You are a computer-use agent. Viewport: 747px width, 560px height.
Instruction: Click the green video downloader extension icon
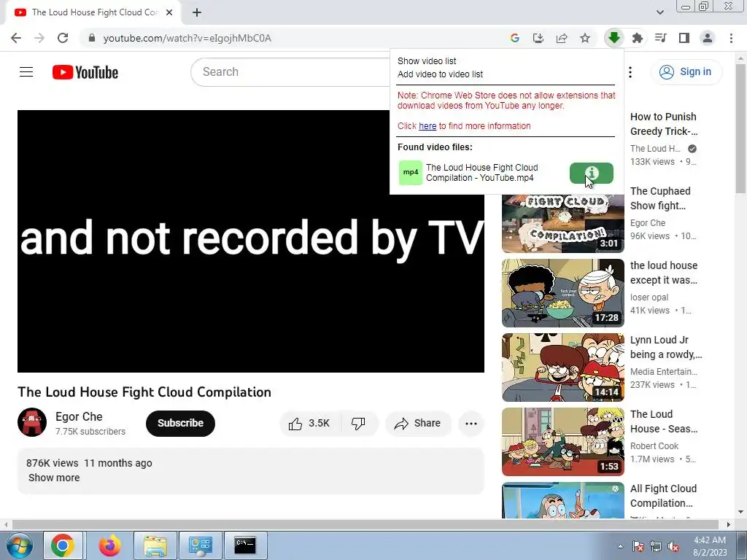(614, 38)
